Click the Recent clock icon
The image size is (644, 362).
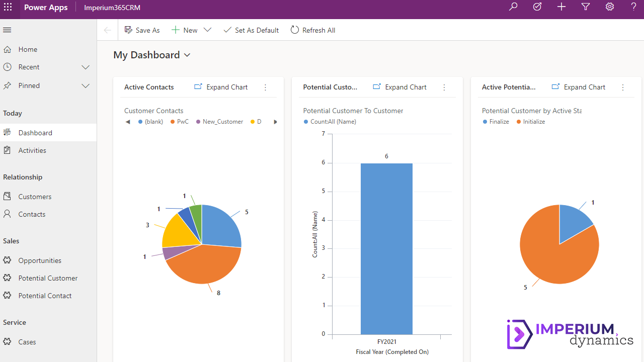click(7, 67)
